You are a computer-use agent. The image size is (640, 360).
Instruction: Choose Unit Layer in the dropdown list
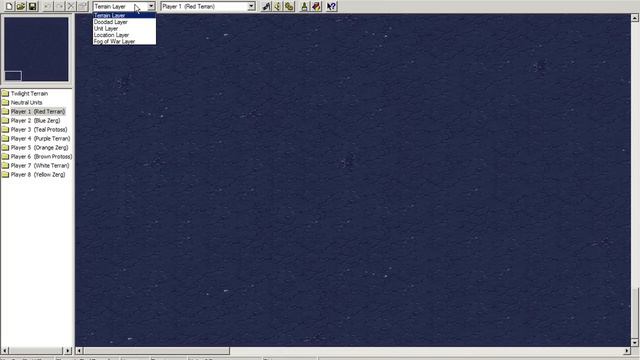pos(124,29)
